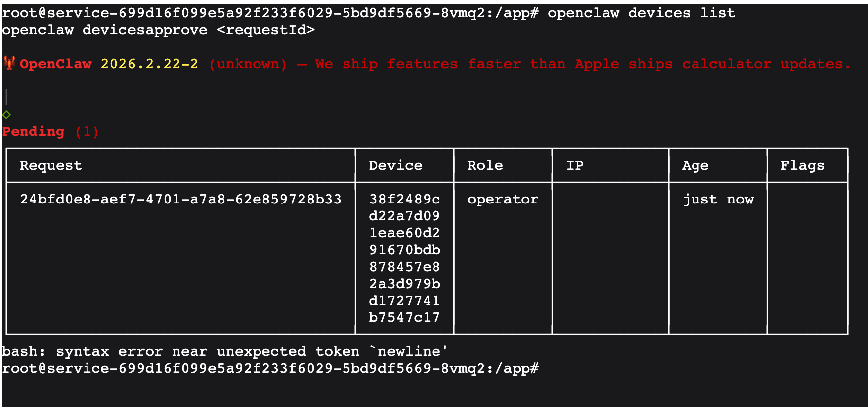Click the Request column header
The height and width of the screenshot is (407, 868).
(51, 166)
